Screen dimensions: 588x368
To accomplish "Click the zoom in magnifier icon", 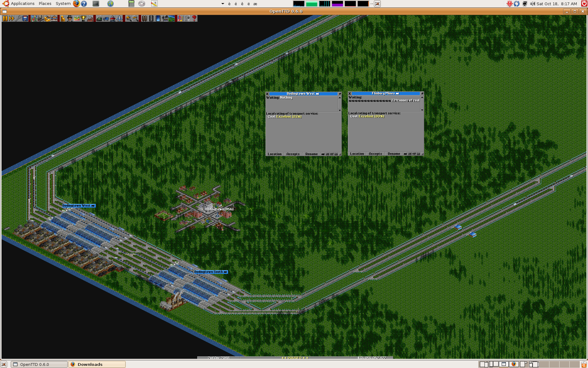I will 128,18.
